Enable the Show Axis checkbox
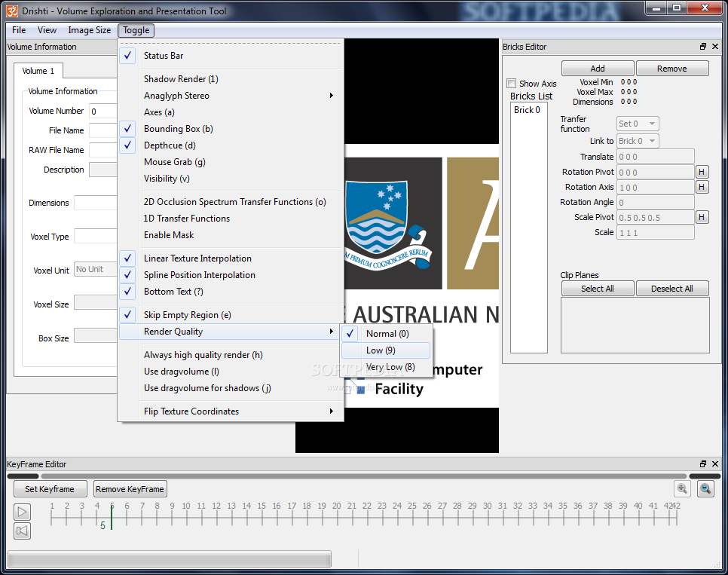 click(512, 84)
